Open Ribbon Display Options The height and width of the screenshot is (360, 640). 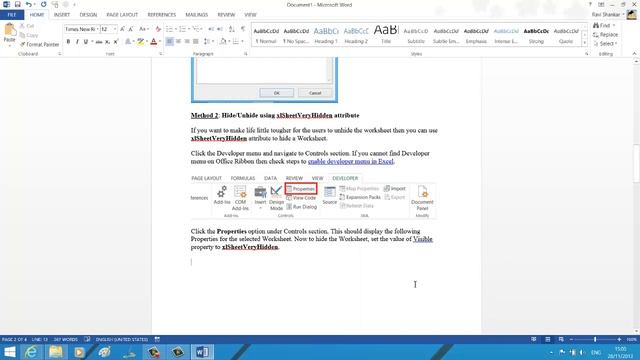pyautogui.click(x=601, y=4)
